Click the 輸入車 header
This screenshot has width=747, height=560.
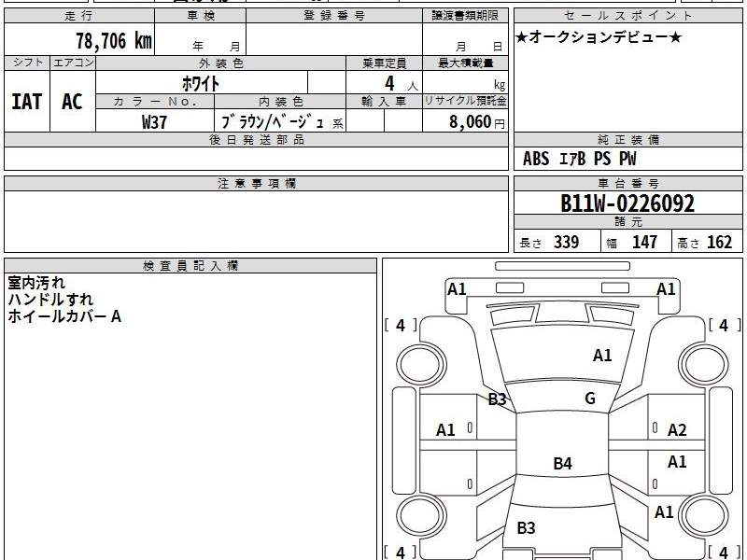pos(384,102)
